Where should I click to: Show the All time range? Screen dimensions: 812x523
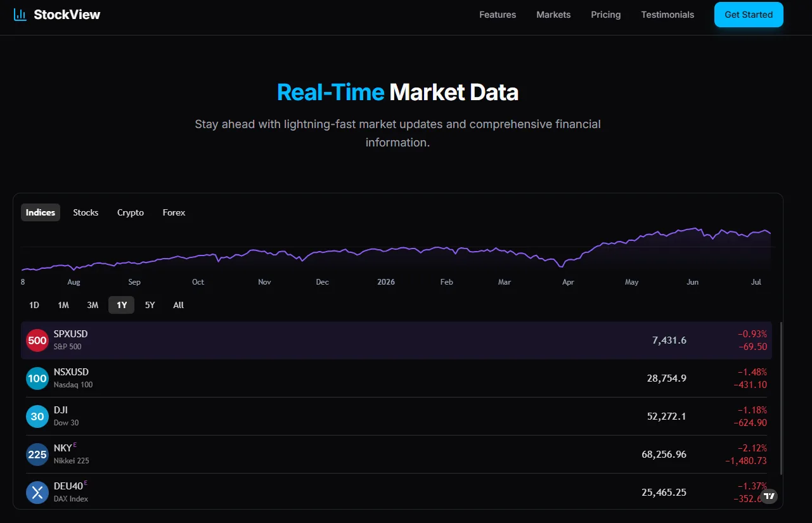coord(179,305)
